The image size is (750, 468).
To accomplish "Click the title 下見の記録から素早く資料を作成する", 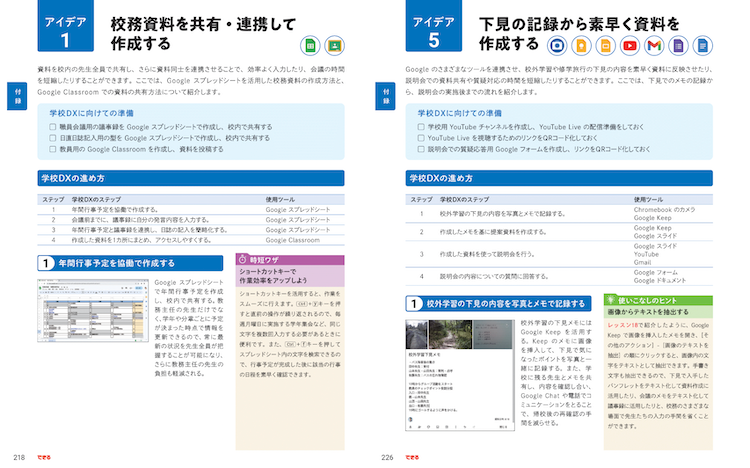I will coord(579,33).
